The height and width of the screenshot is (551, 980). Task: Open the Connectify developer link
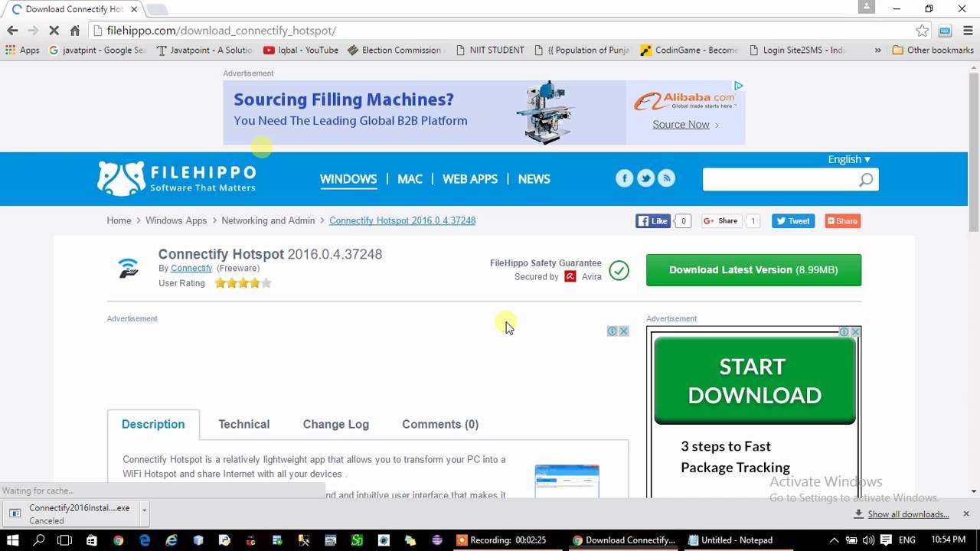(x=191, y=269)
